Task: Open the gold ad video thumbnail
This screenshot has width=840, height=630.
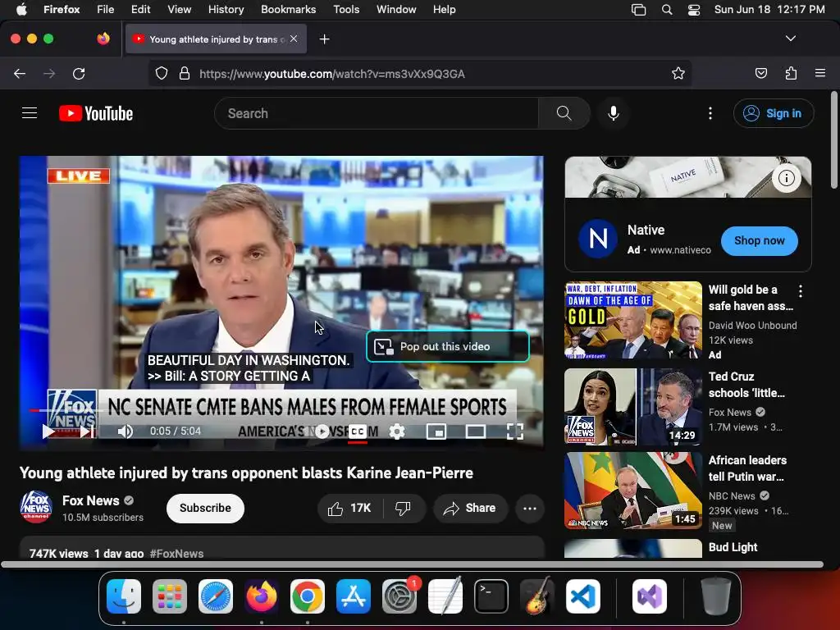Action: point(632,320)
